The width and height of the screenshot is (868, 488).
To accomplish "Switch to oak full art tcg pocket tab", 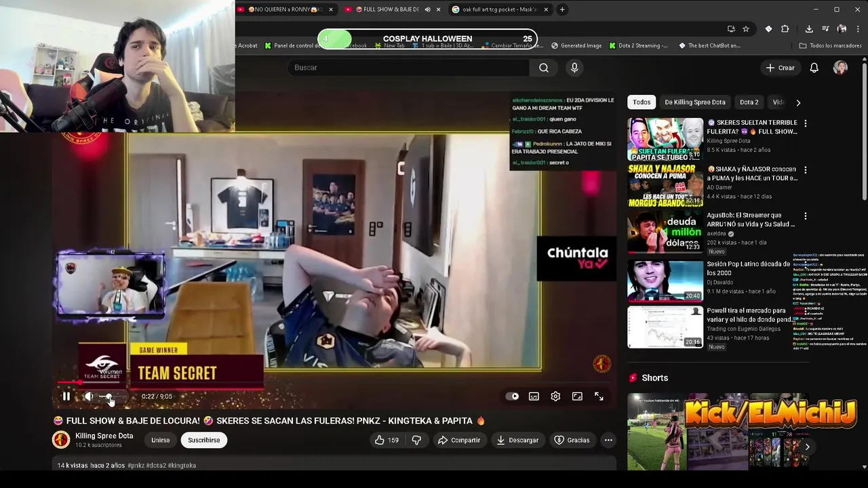I will pyautogui.click(x=500, y=9).
